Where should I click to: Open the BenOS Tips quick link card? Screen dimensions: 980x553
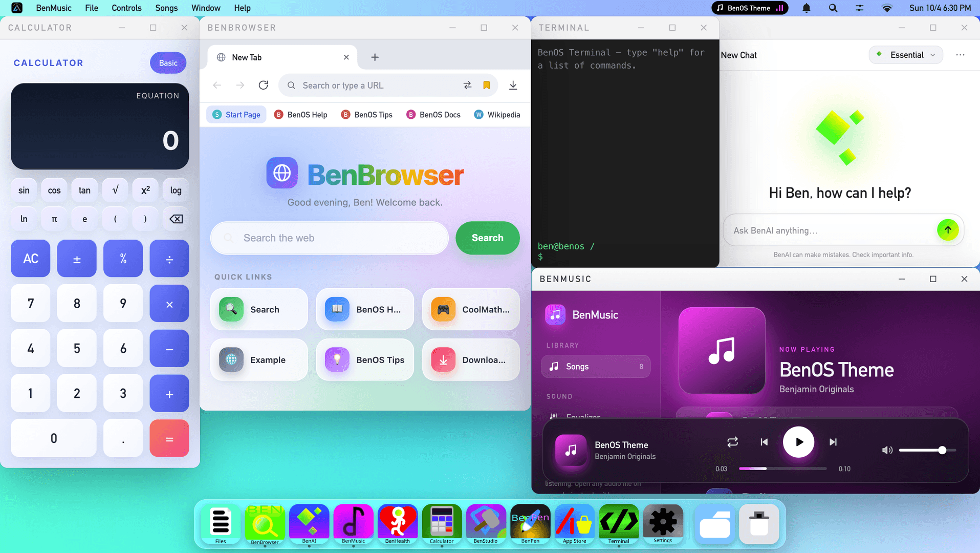tap(365, 360)
